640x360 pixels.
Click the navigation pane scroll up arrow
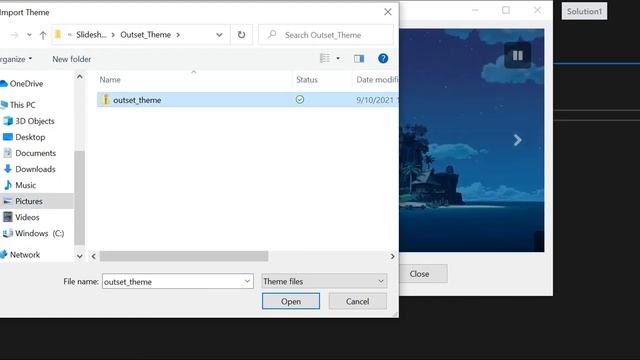(x=80, y=77)
